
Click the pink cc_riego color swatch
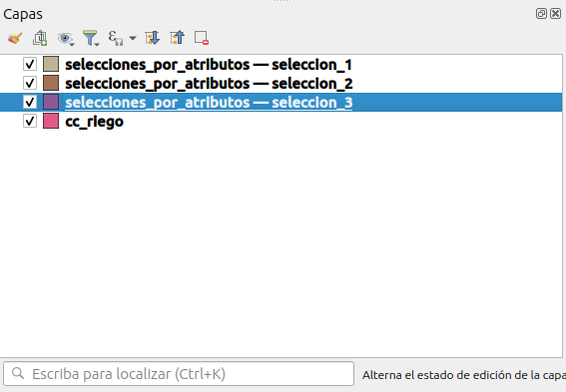51,121
